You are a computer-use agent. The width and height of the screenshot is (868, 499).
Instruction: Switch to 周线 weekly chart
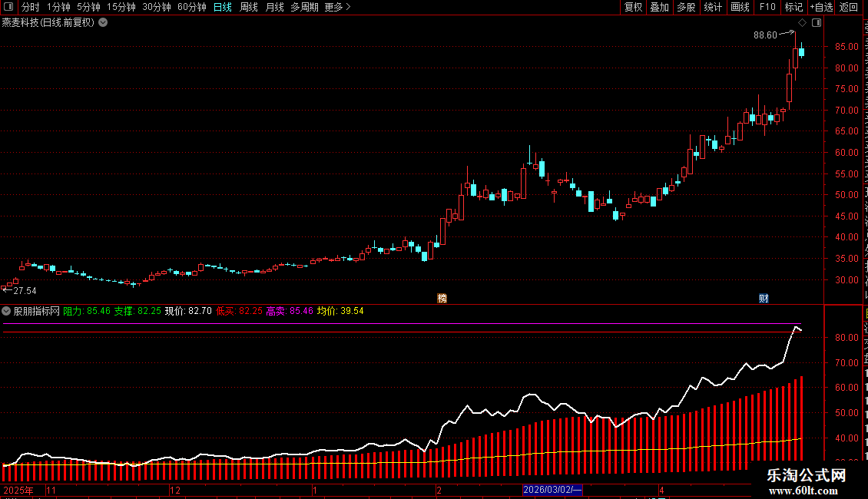click(x=249, y=7)
